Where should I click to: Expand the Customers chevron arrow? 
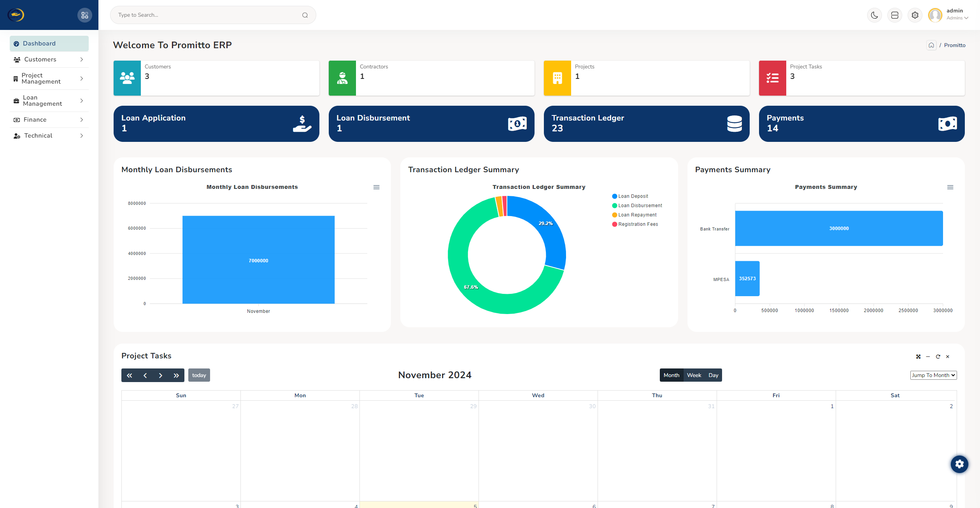tap(82, 59)
